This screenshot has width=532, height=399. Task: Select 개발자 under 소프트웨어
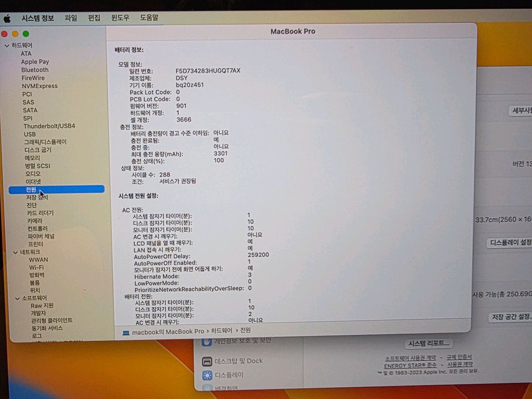(x=38, y=313)
